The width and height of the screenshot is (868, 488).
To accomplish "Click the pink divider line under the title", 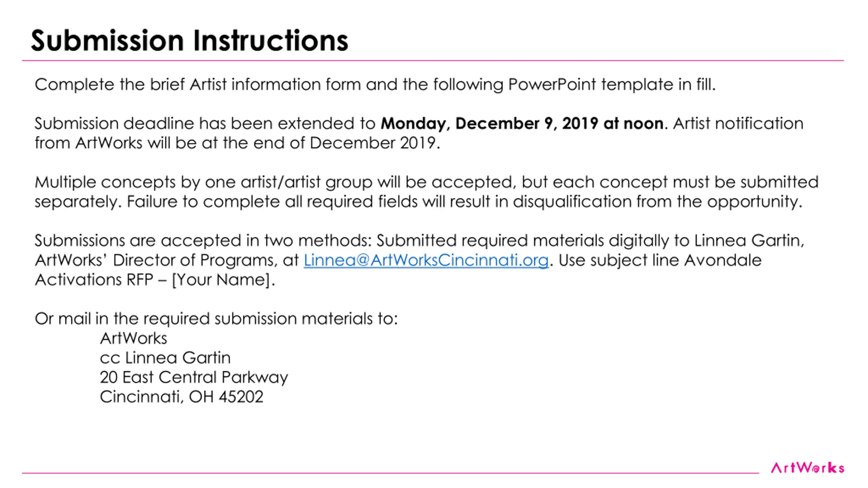I will click(x=433, y=61).
